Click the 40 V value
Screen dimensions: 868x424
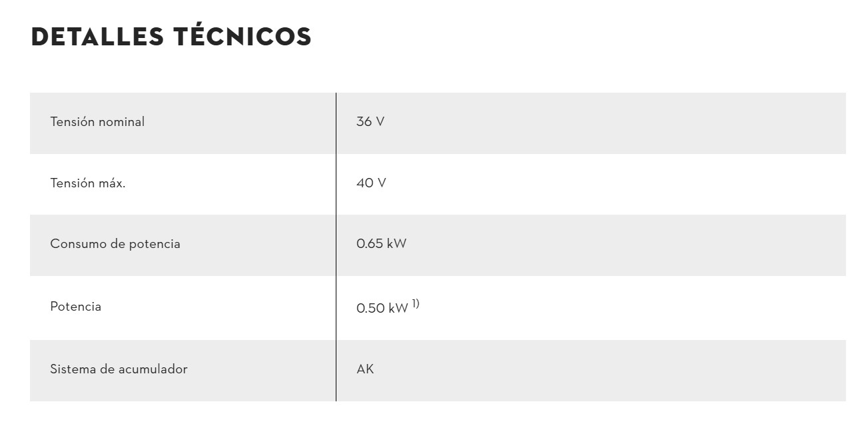[371, 183]
